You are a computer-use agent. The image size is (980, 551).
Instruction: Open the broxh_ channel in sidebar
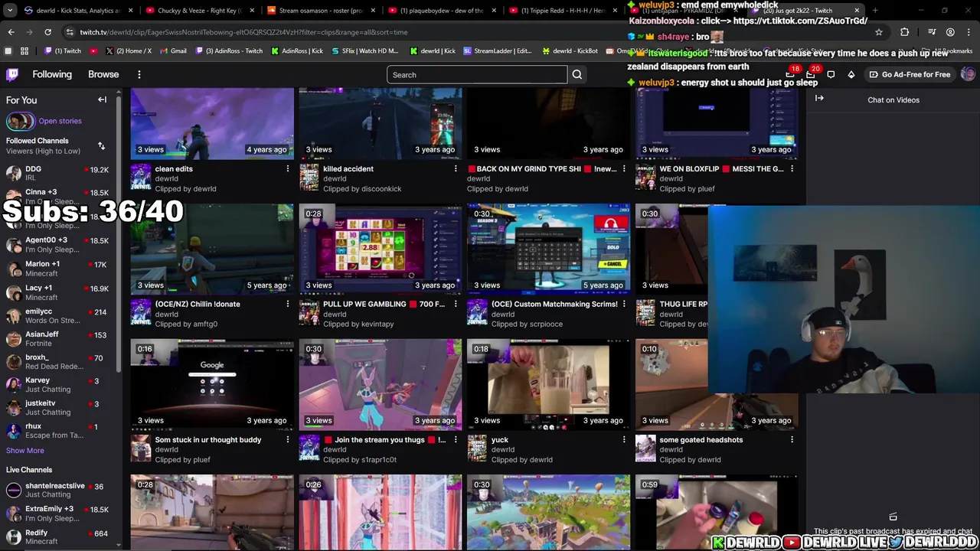(x=57, y=362)
